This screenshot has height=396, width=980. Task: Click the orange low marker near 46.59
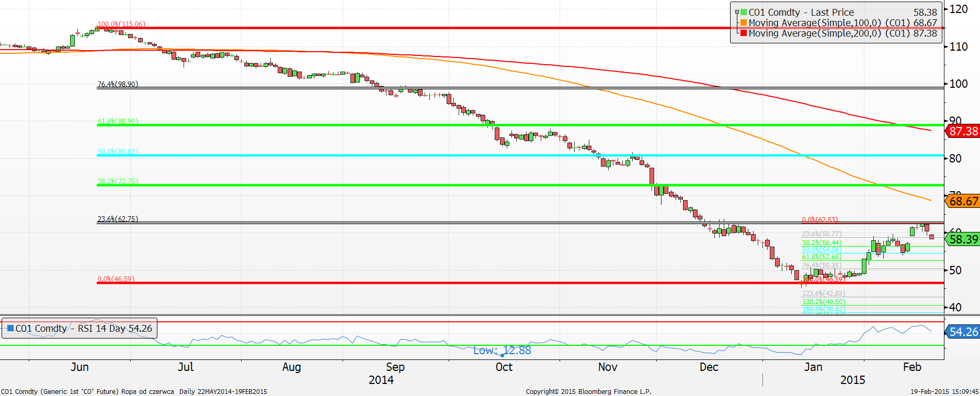(x=801, y=283)
